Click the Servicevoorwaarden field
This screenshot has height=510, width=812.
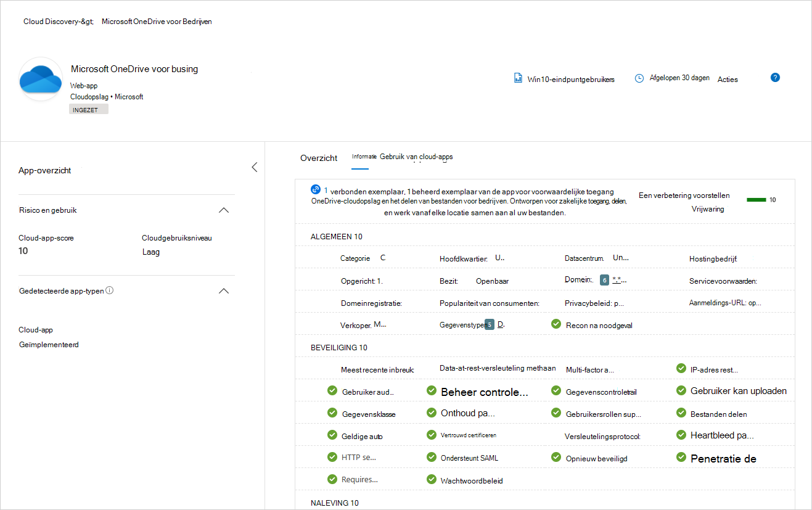pyautogui.click(x=723, y=281)
